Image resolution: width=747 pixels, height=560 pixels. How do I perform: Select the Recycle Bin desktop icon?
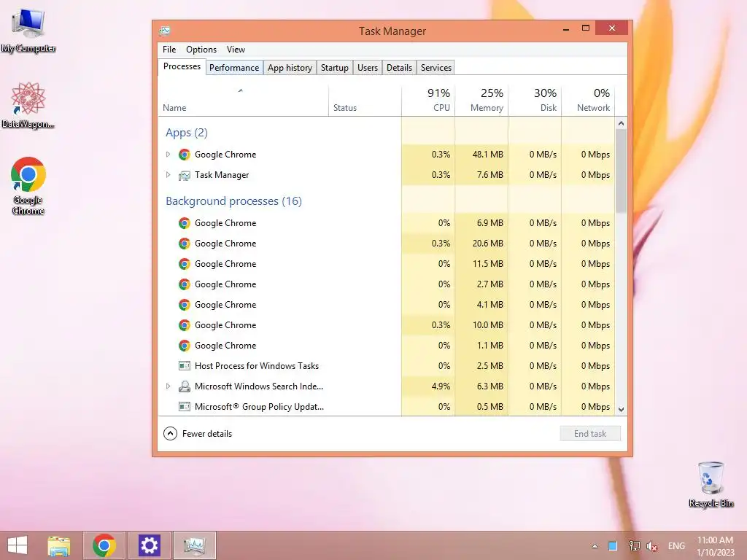711,484
